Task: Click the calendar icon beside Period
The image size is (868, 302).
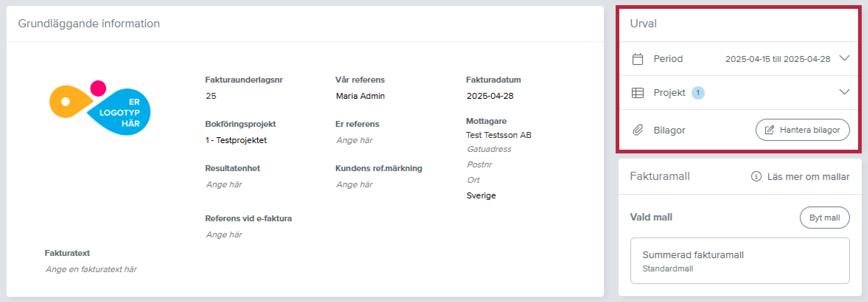Action: 637,59
